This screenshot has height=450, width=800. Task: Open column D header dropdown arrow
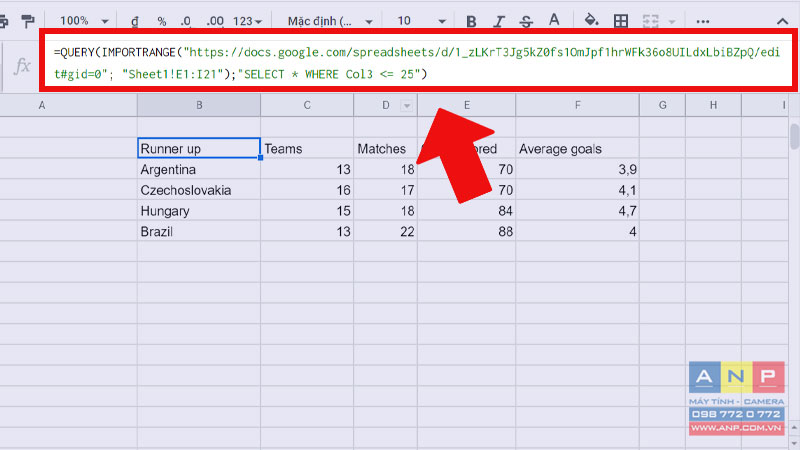pos(407,106)
